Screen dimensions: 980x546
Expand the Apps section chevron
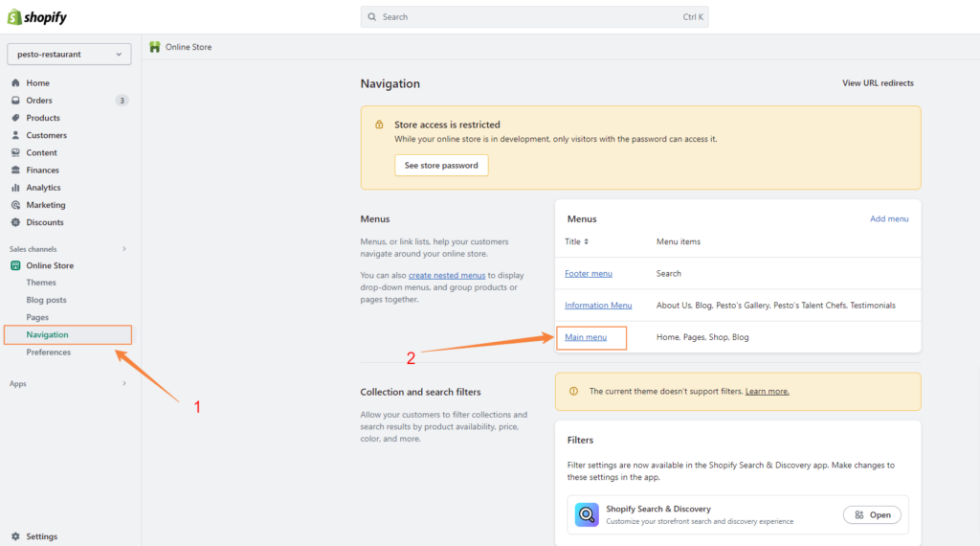tap(123, 384)
